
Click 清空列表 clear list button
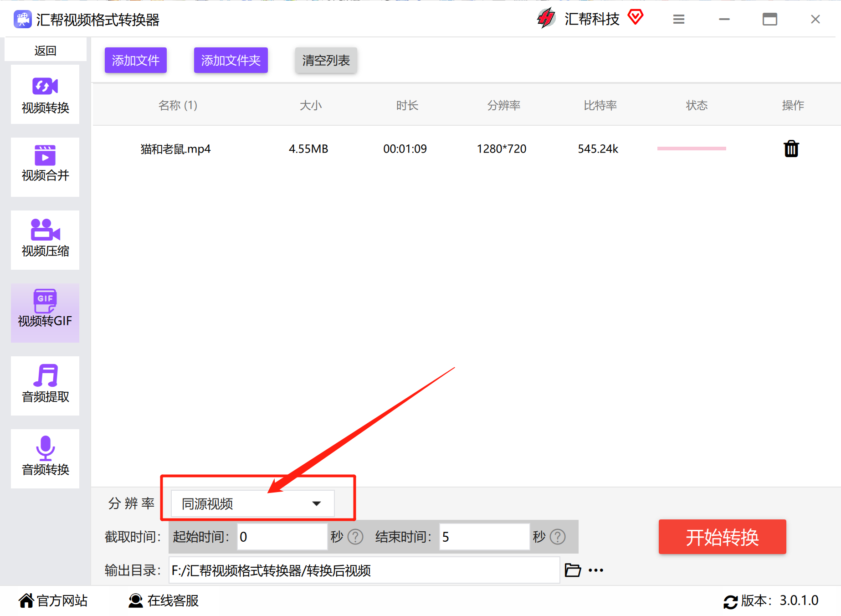click(x=326, y=60)
